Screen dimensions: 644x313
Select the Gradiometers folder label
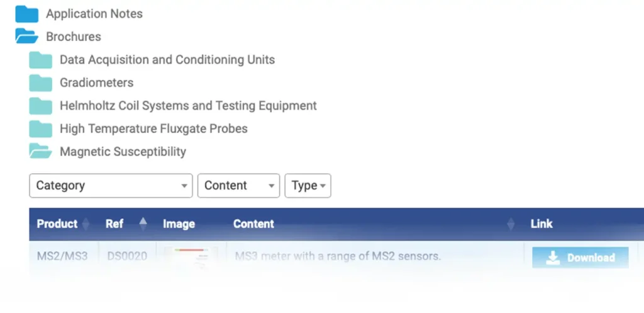[96, 83]
